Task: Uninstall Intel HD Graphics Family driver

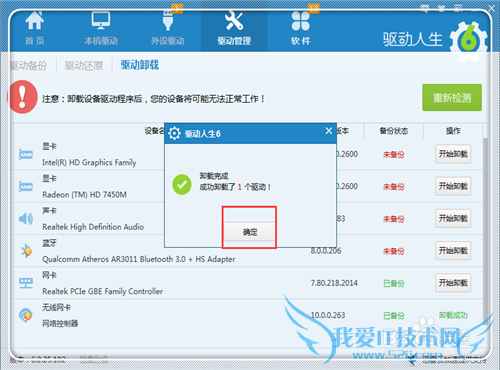Action: [453, 154]
